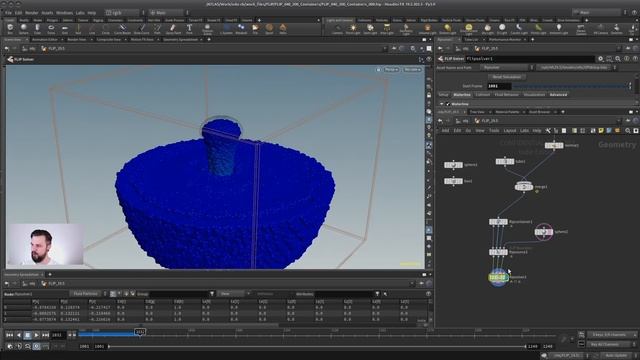The image size is (640, 360).
Task: Click the Reset Simulation button
Action: coord(506,77)
